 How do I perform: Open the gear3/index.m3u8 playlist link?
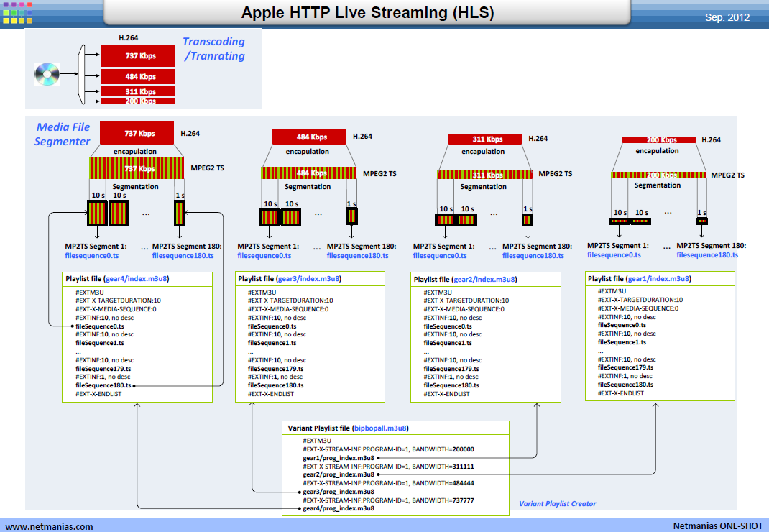[308, 279]
